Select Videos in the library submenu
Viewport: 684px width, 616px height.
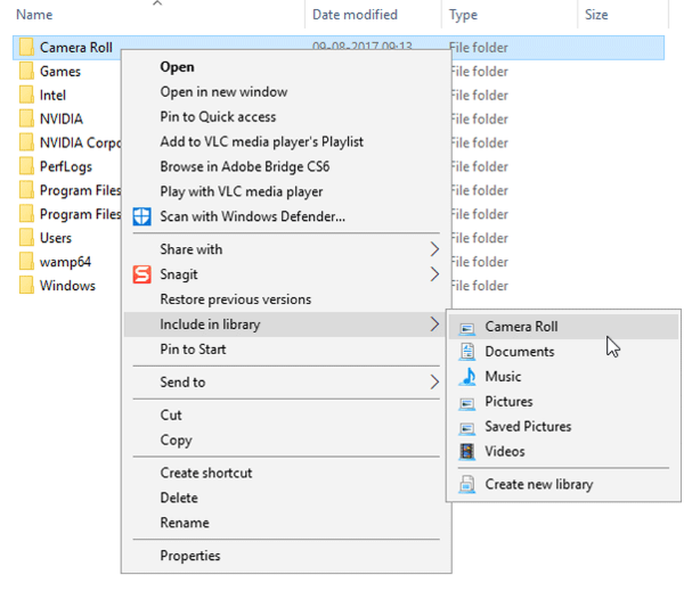563,452
